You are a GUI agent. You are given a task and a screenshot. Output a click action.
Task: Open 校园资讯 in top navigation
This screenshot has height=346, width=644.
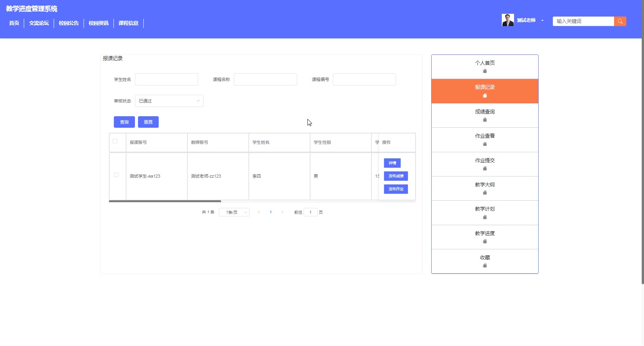[x=99, y=23]
